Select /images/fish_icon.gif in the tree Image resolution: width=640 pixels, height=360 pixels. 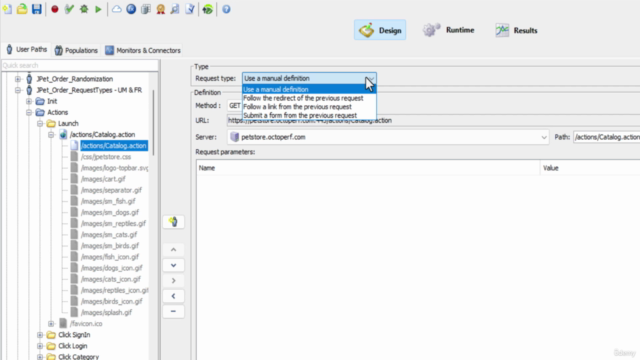109,257
